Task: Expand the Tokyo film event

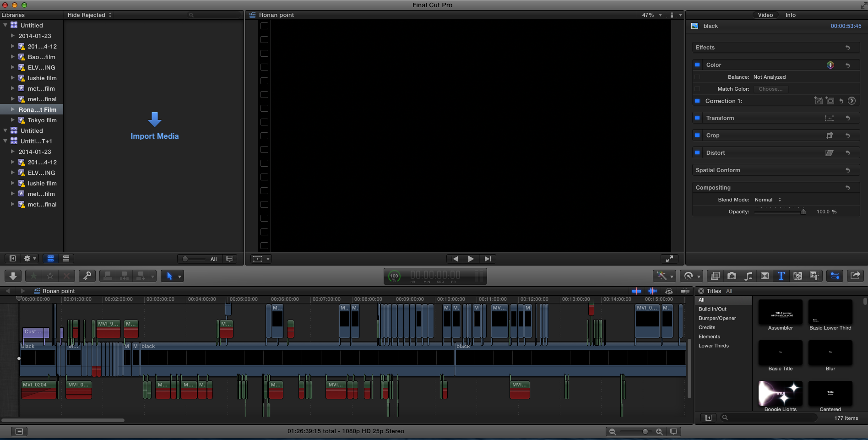Action: (12, 120)
